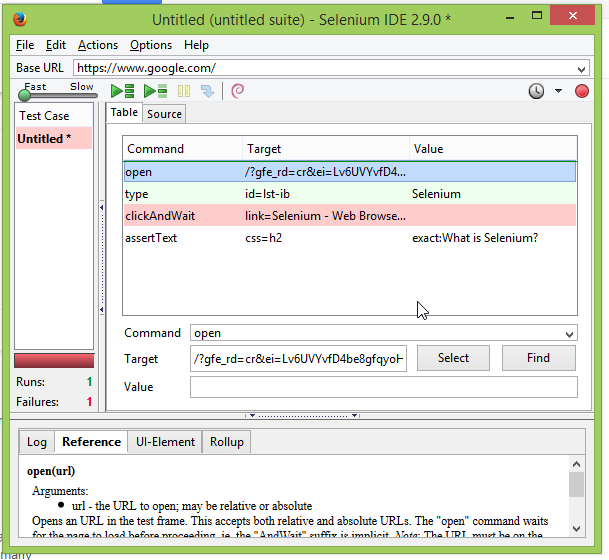The image size is (609, 560).
Task: Open the Edit menu
Action: pyautogui.click(x=56, y=45)
